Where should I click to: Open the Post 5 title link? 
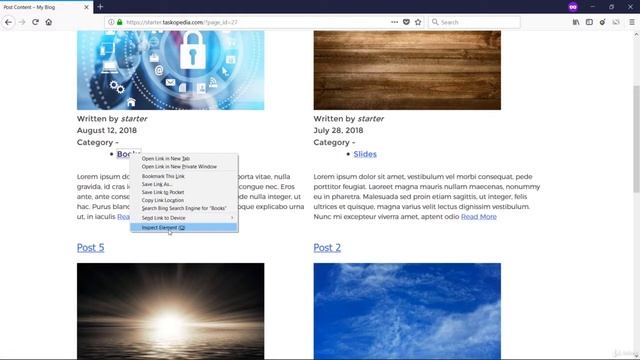tap(91, 247)
